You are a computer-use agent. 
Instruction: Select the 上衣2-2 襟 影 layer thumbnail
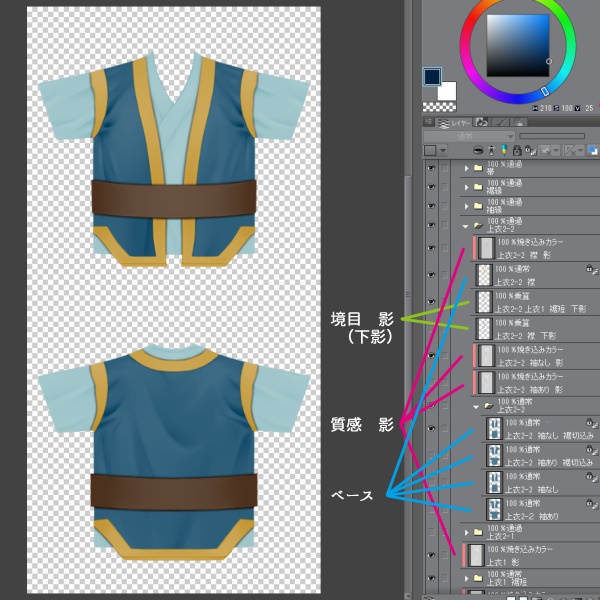tap(486, 248)
